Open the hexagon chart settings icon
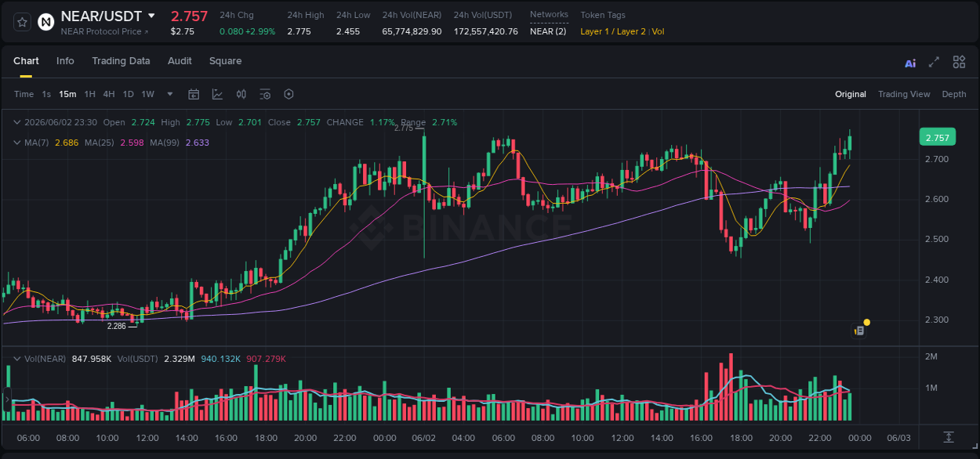The width and height of the screenshot is (980, 459). tap(289, 94)
